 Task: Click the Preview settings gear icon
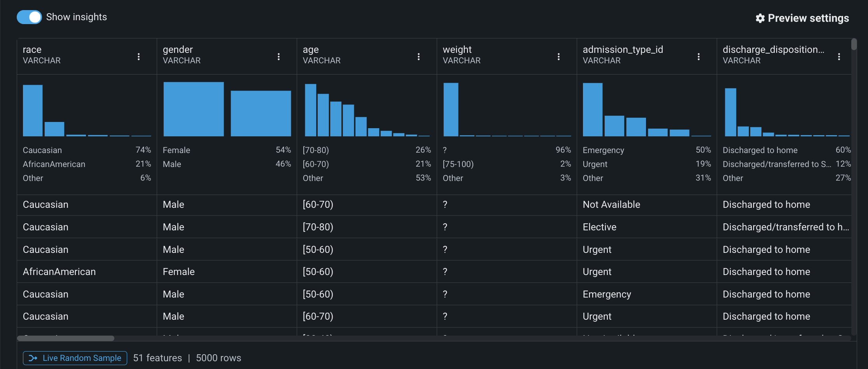760,18
